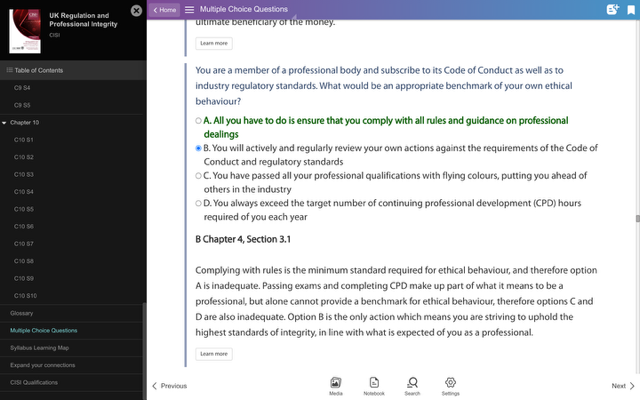Click the Home back button

(x=164, y=9)
